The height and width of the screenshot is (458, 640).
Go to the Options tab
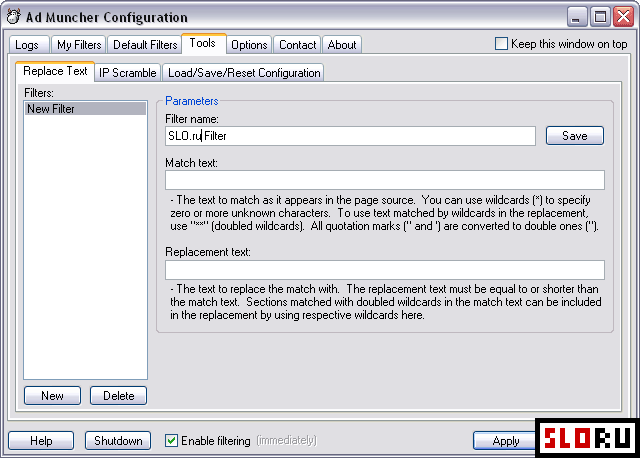point(249,44)
